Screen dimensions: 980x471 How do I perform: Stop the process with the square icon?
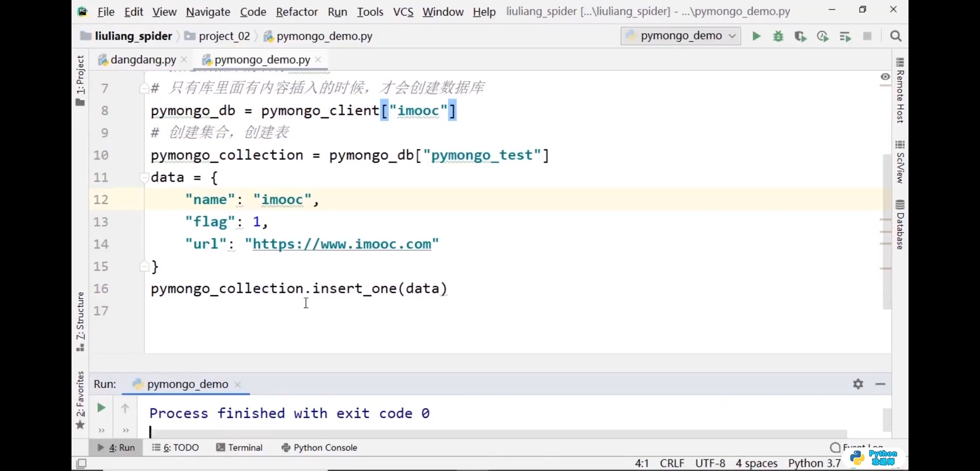tap(868, 36)
